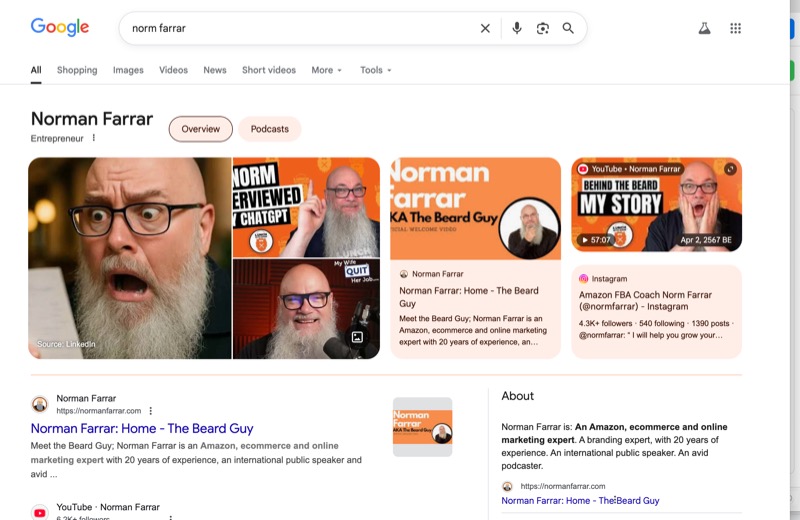This screenshot has height=520, width=800.
Task: Open the AKA The Beard Guy banner image
Action: click(x=475, y=208)
